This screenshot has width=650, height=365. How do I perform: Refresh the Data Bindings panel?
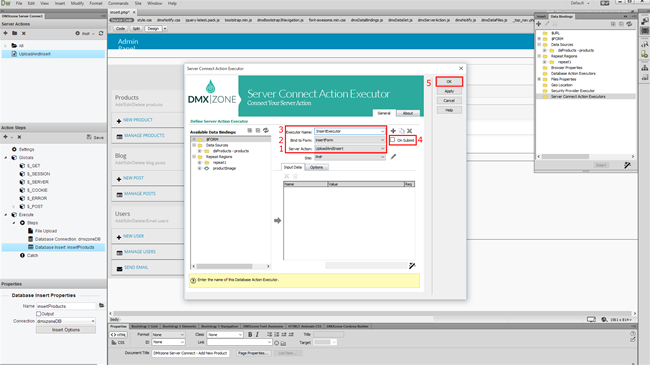(629, 24)
